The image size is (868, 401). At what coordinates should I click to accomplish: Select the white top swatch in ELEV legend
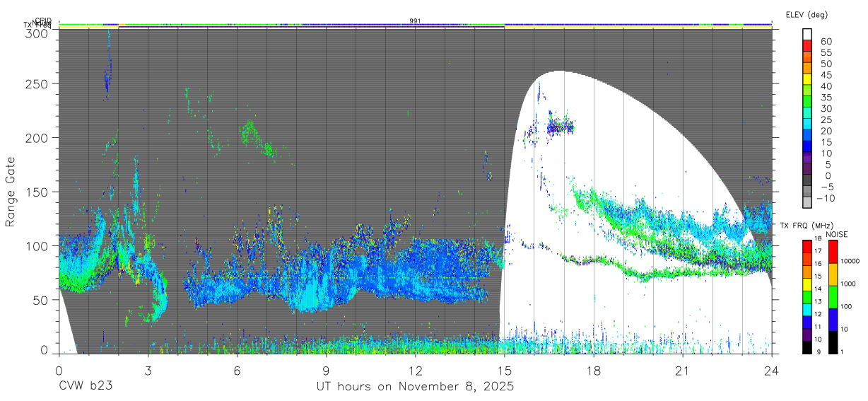807,34
